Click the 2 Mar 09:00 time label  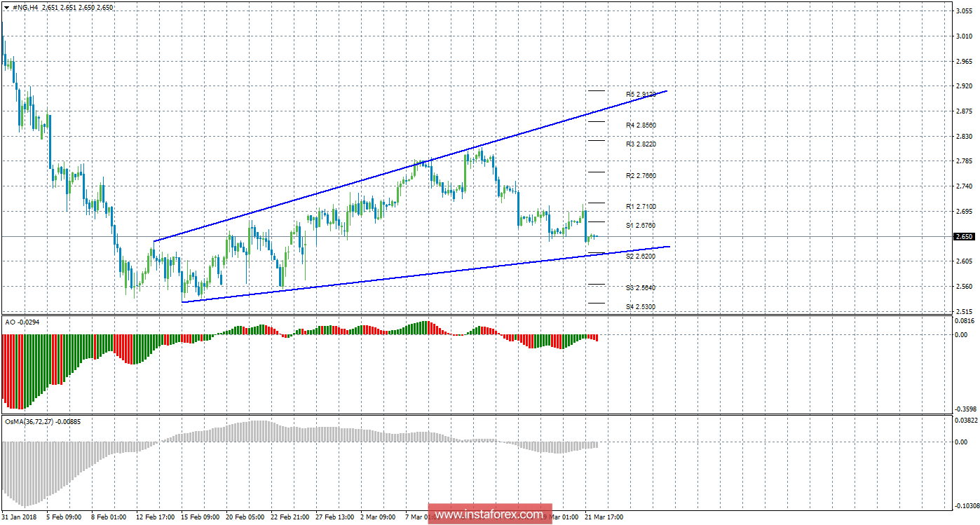[x=379, y=517]
